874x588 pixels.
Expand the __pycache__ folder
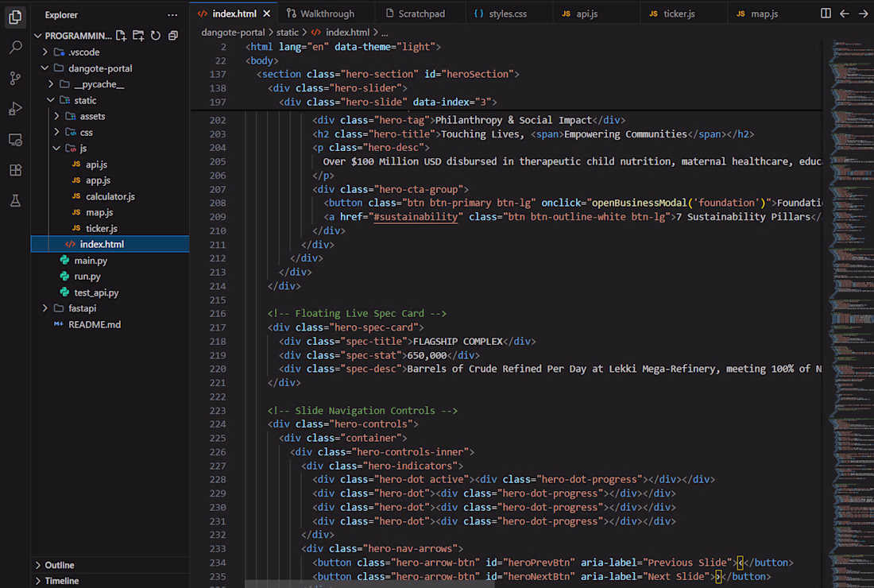[x=51, y=84]
